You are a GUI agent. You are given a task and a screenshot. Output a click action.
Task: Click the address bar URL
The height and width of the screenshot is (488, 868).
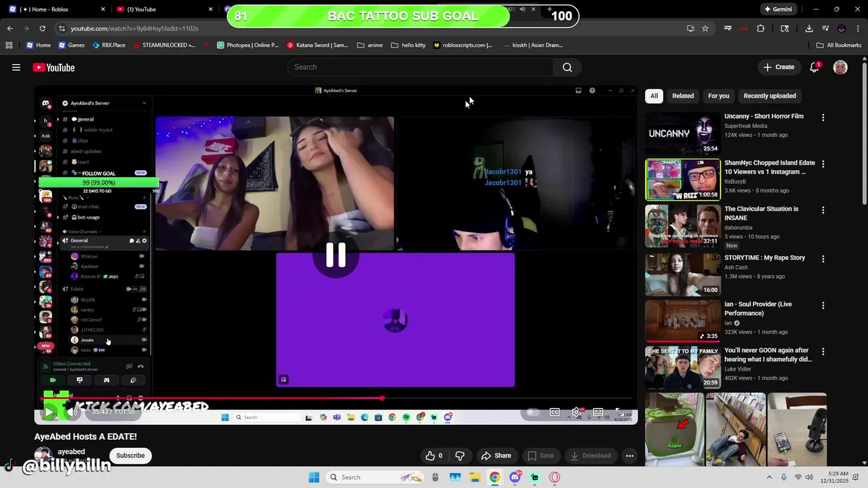coord(134,28)
